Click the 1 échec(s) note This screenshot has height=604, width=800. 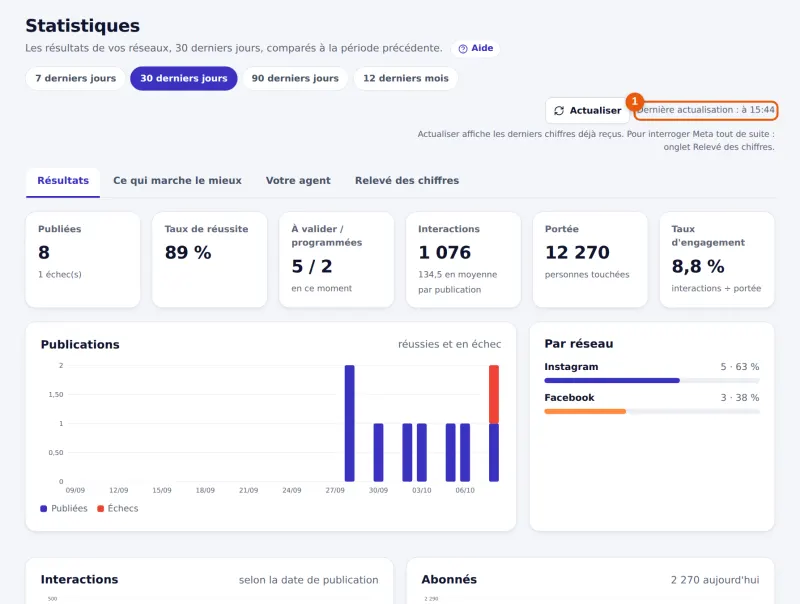tap(60, 274)
